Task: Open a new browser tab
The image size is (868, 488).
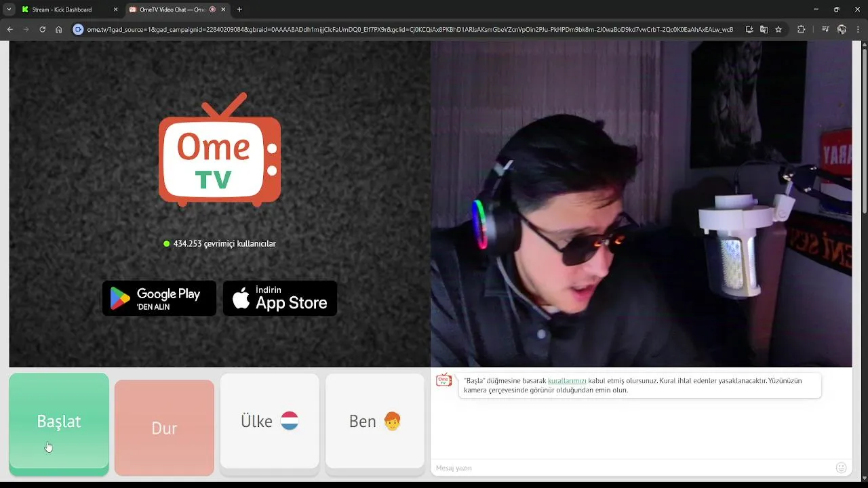Action: coord(239,9)
